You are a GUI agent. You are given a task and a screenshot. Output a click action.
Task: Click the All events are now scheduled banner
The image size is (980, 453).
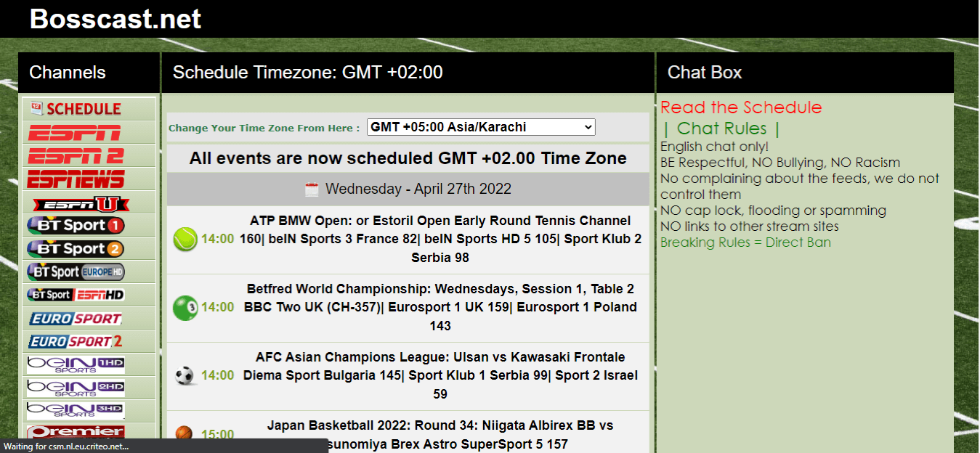pyautogui.click(x=408, y=158)
